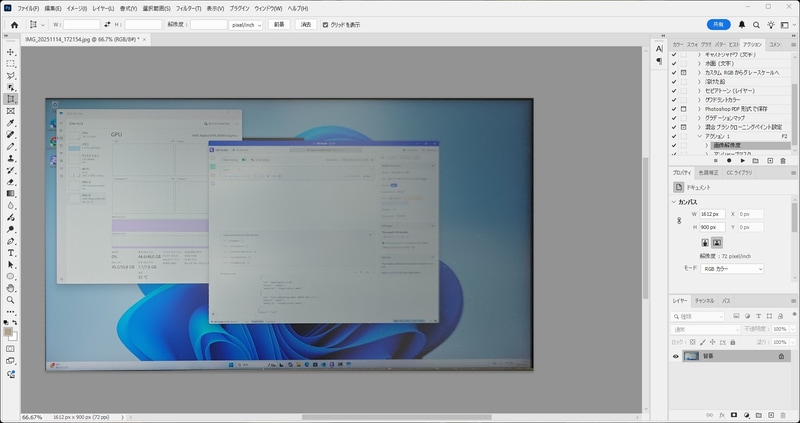Select the Pen tool

click(10, 241)
